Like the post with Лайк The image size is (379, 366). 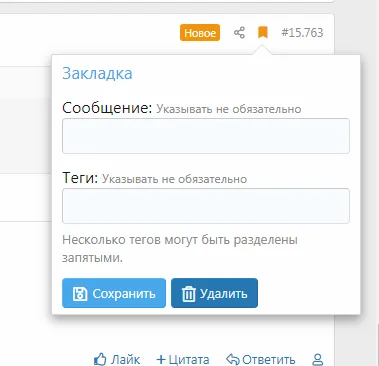tap(117, 359)
